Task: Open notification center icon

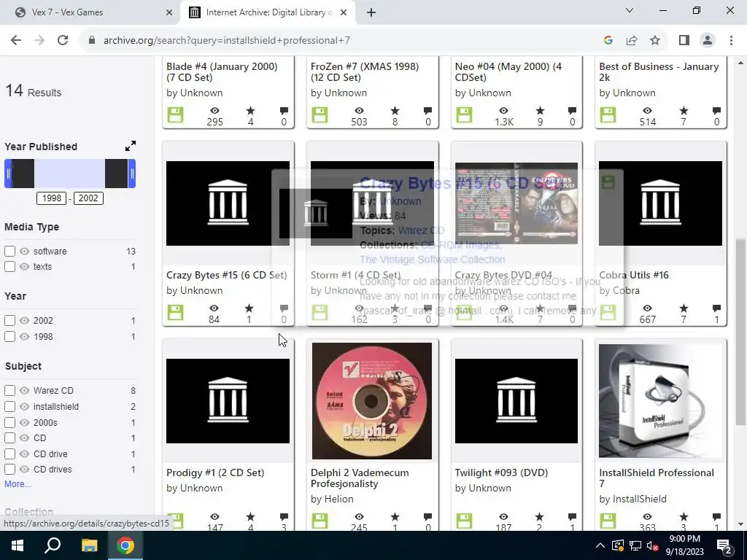Action: (x=724, y=545)
